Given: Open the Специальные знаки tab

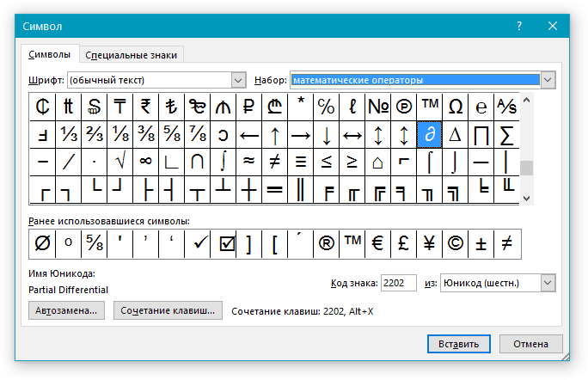Looking at the screenshot, I should tap(131, 55).
